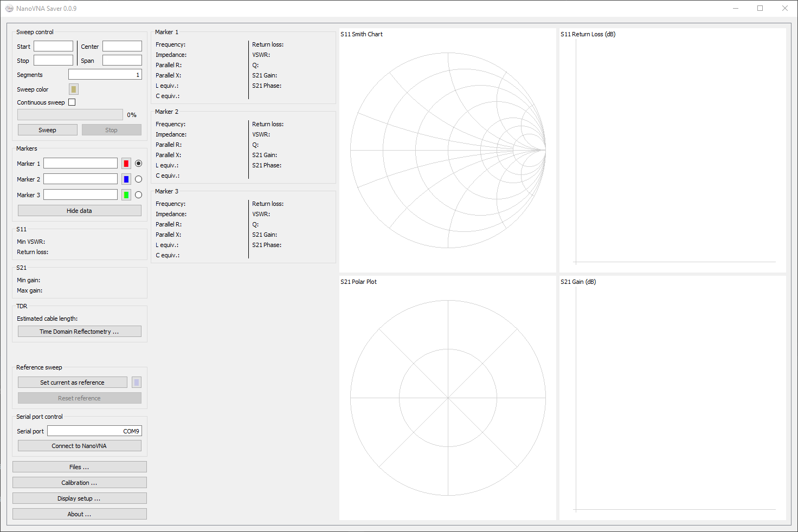Enable the Continuous sweep checkbox
The image size is (798, 532).
72,102
